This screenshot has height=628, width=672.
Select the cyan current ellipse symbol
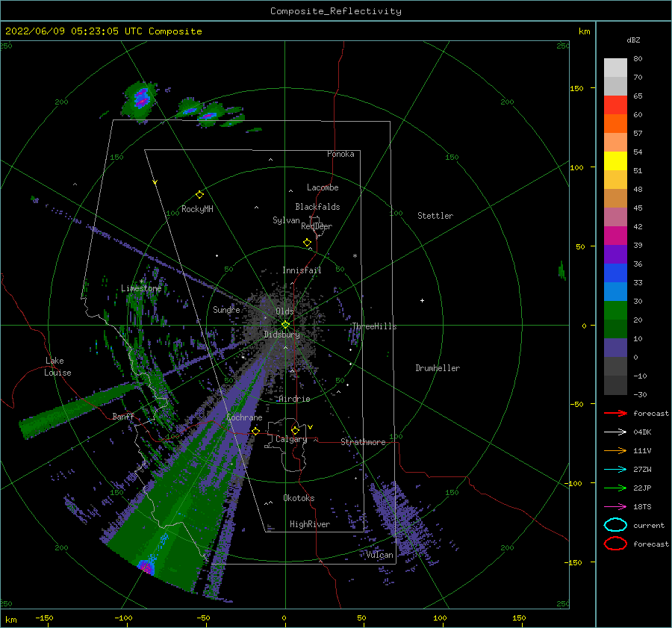click(615, 525)
